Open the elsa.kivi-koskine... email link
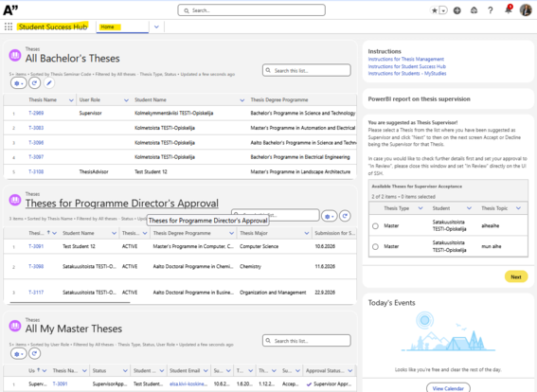Viewport: 537px width, 392px height. [188, 384]
